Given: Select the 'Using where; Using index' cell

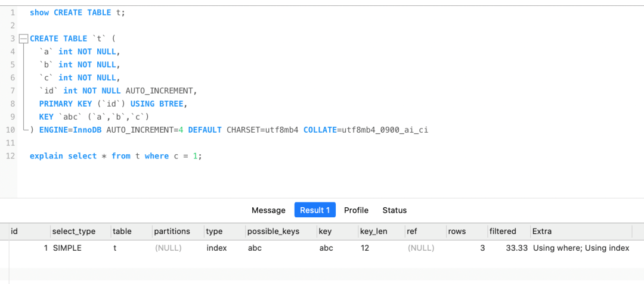Looking at the screenshot, I should pos(581,248).
